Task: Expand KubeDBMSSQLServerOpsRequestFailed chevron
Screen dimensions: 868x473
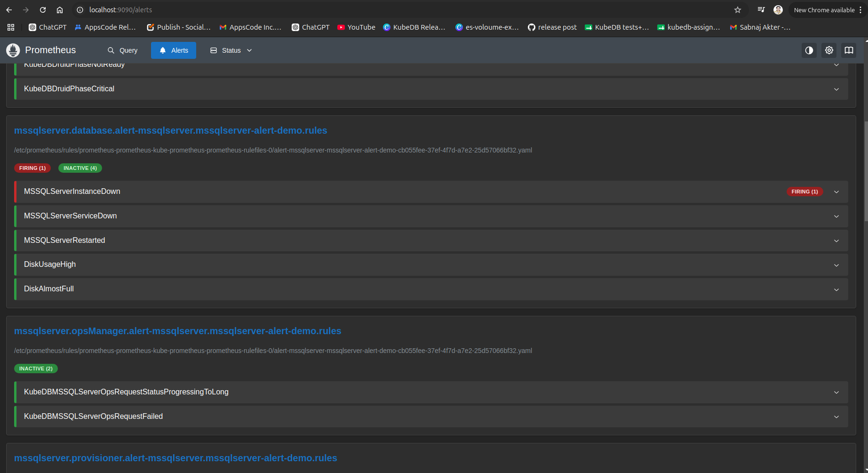Action: (836, 417)
